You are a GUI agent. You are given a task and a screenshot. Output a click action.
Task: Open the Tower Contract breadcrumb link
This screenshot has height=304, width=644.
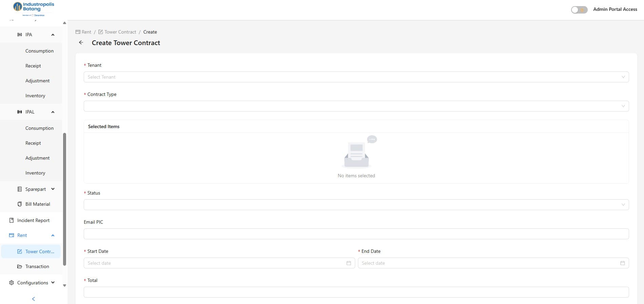pyautogui.click(x=120, y=32)
